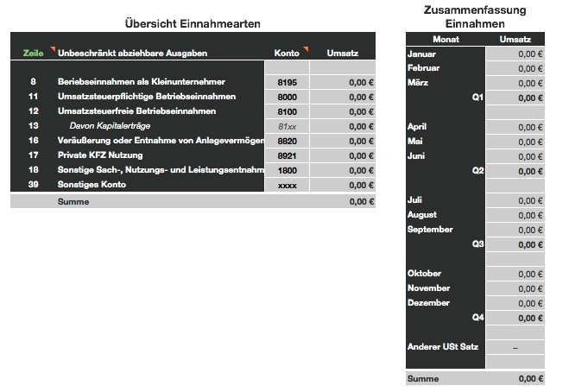Select the Dezember Umsatz value cell
The height and width of the screenshot is (392, 569).
coord(515,303)
